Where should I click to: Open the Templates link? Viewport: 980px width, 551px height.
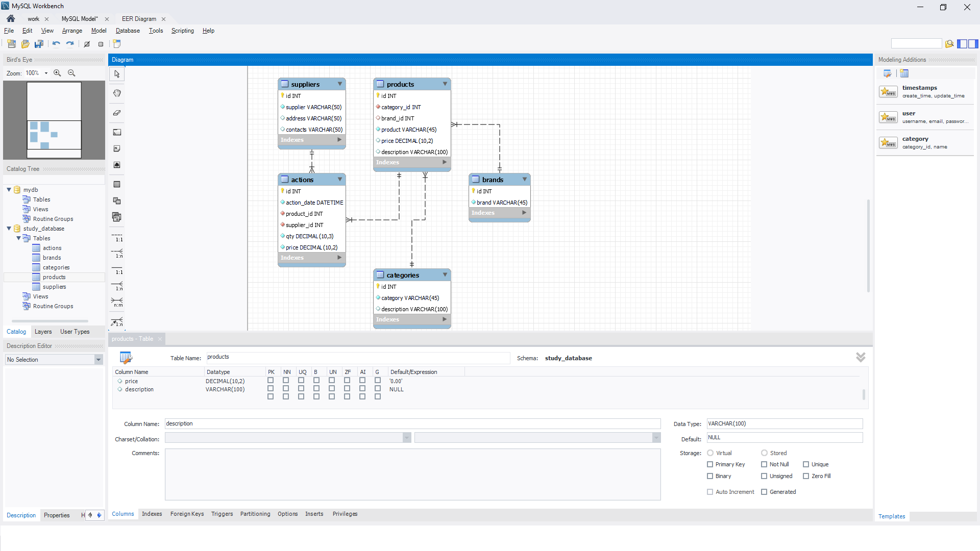(x=891, y=516)
